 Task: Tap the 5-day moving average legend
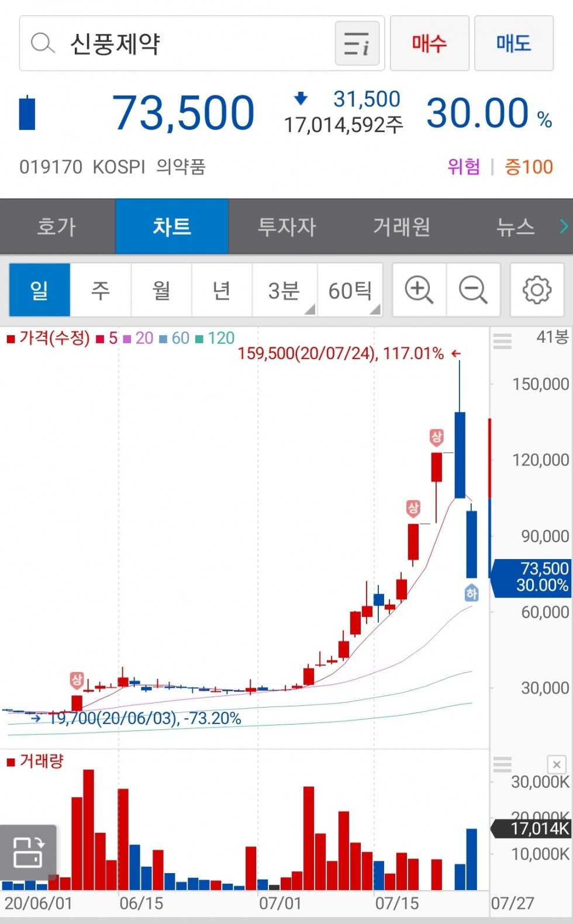pos(108,338)
